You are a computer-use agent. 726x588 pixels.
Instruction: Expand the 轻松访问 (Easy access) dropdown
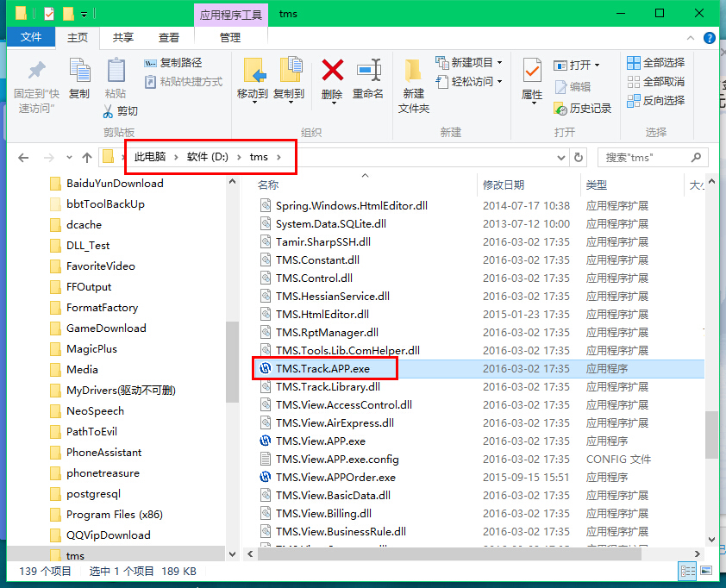[499, 82]
